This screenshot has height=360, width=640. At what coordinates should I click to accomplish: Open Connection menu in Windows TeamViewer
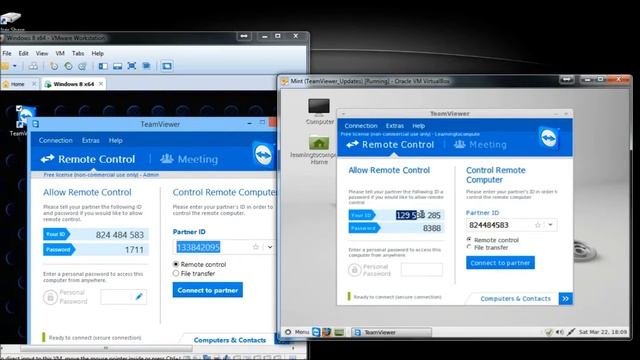[x=56, y=140]
